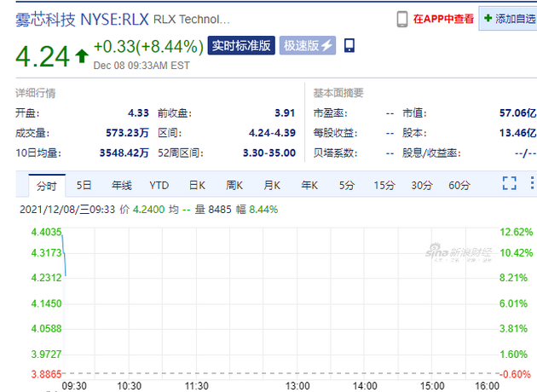The height and width of the screenshot is (392, 537).
Task: Click the -0.60% percent axis label
Action: pos(515,374)
